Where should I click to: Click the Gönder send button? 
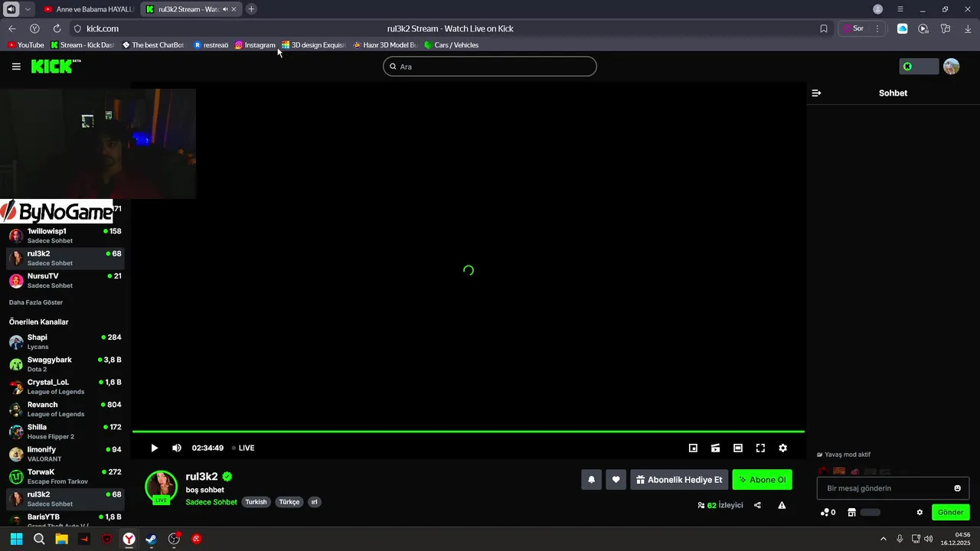coord(950,512)
